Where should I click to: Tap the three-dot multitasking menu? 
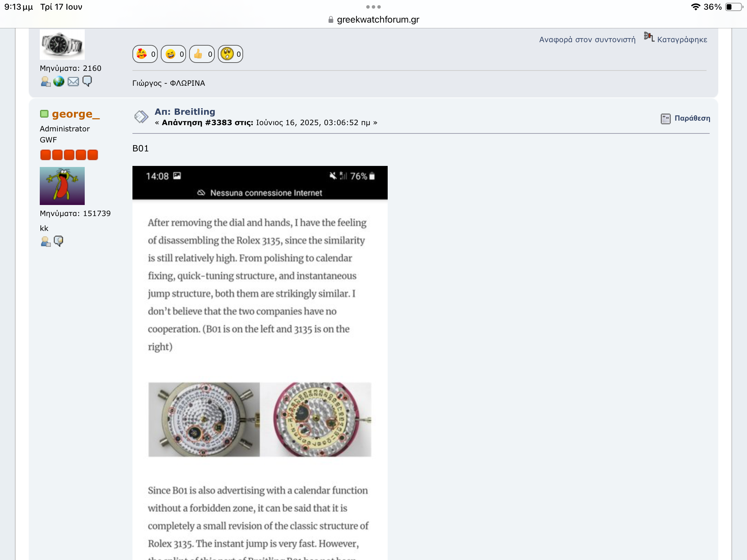point(373,7)
